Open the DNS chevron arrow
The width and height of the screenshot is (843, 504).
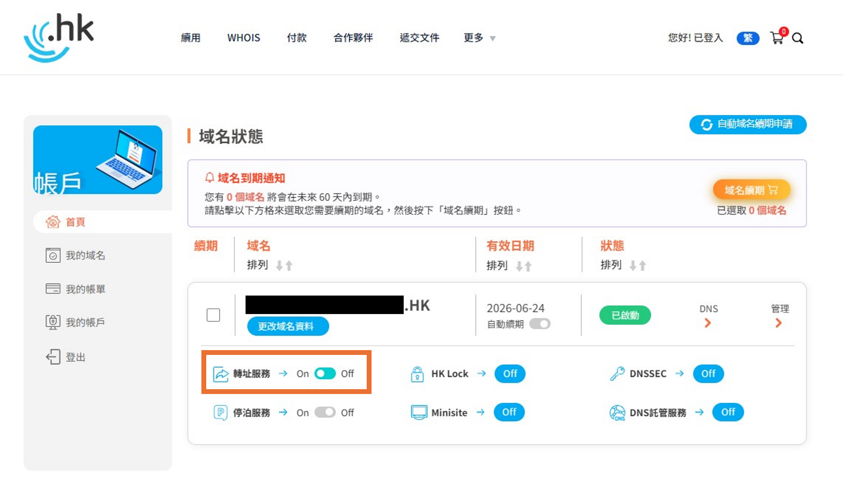point(708,323)
